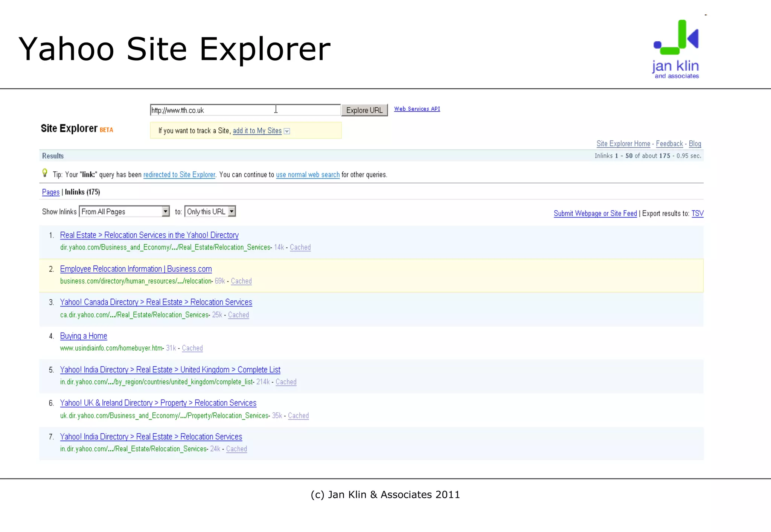Open Yahoo! India Directory Complete List result
Viewport: 771px width, 532px height.
tap(170, 370)
